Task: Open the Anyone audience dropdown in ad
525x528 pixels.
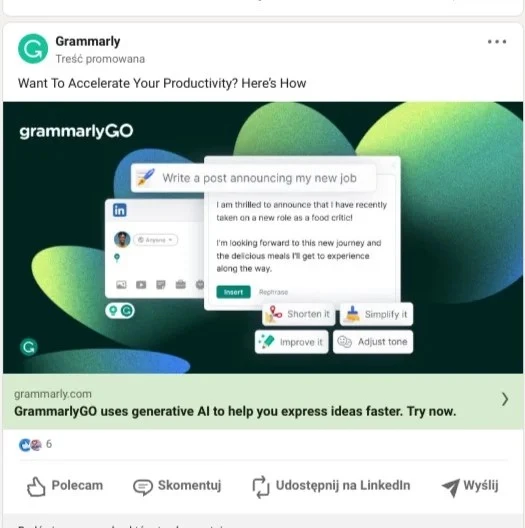Action: point(156,240)
